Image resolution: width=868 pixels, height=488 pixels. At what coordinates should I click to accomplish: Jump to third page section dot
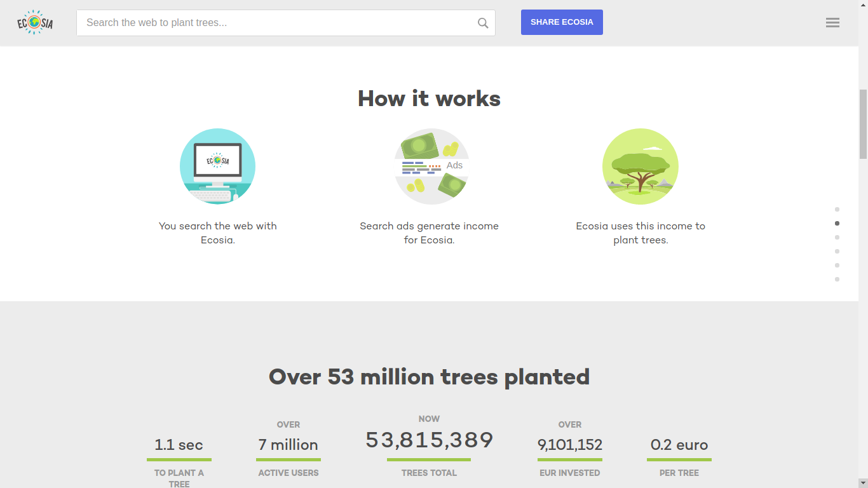tap(837, 237)
